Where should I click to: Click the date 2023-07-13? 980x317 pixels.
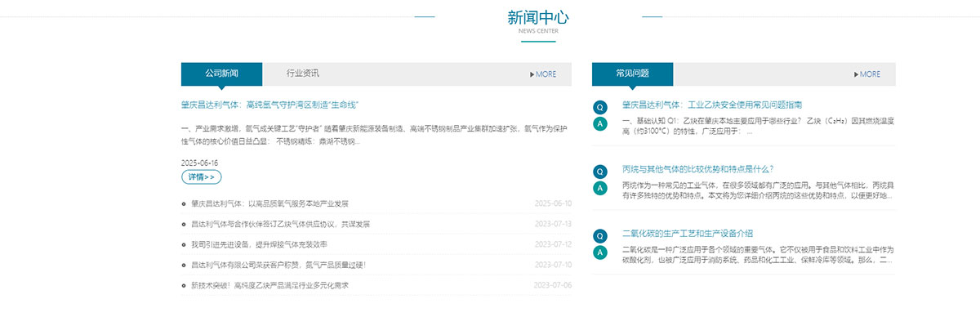(553, 224)
